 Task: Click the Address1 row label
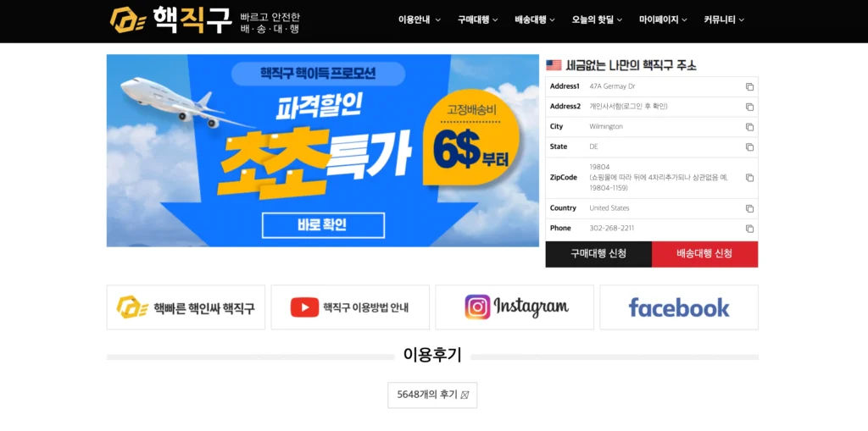[565, 87]
